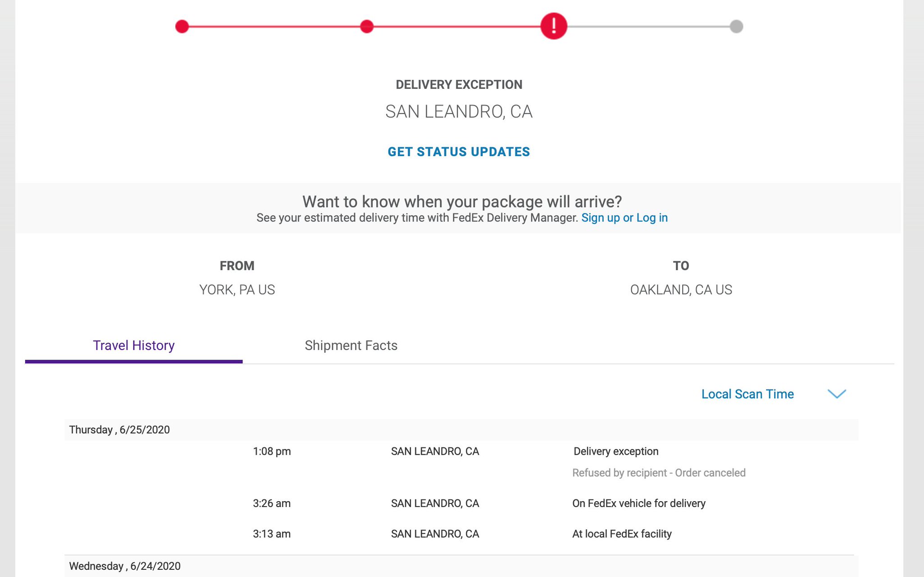Switch to the Travel History tab

[134, 346]
